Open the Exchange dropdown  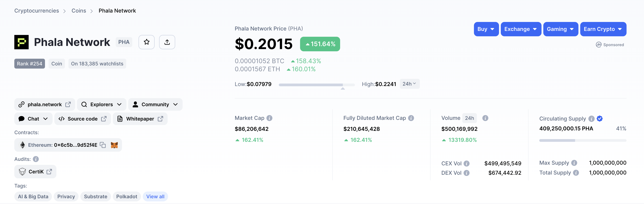coord(521,29)
